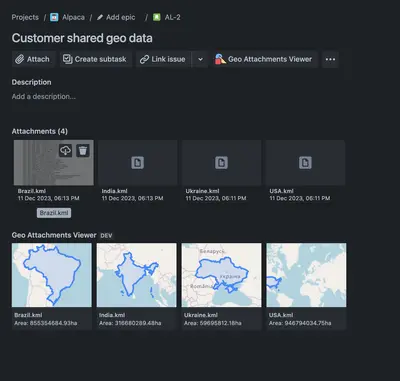Open the Geo Attachments Viewer toolbar button

(x=265, y=59)
